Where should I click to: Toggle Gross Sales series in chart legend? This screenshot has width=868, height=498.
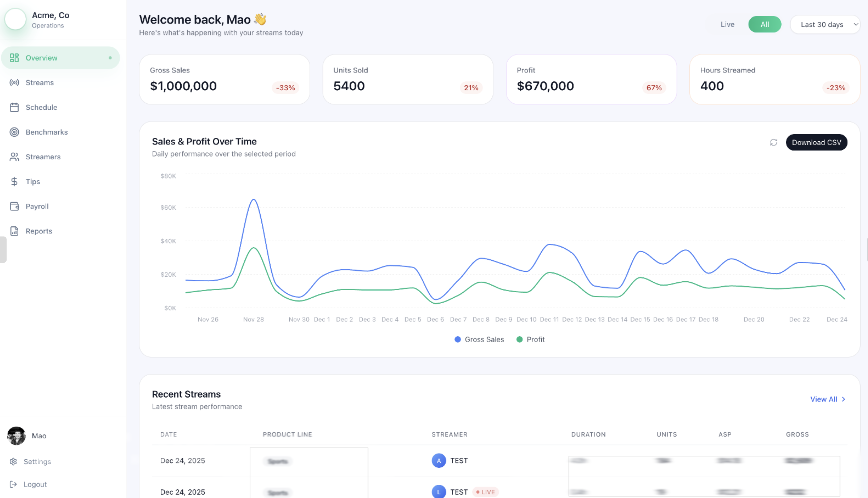[x=479, y=339]
